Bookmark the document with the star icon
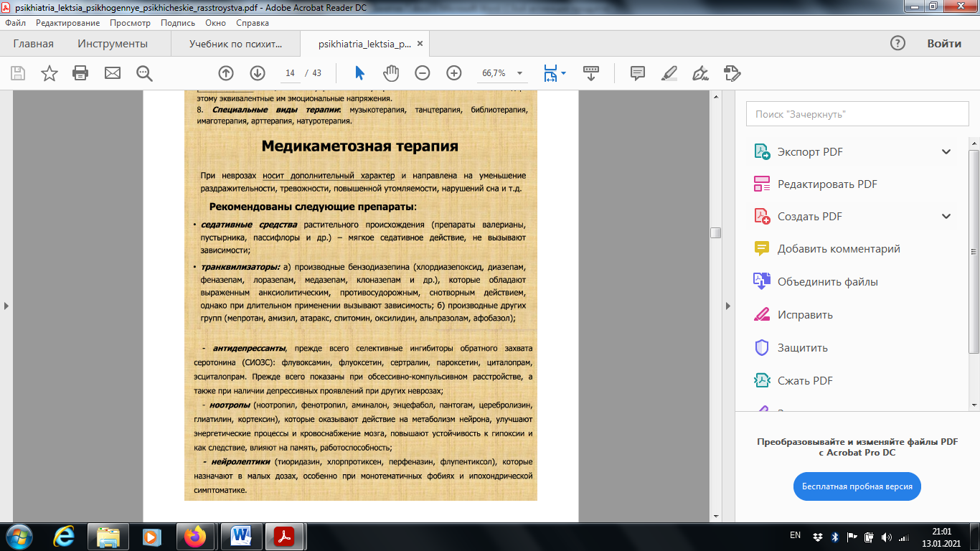 click(50, 73)
